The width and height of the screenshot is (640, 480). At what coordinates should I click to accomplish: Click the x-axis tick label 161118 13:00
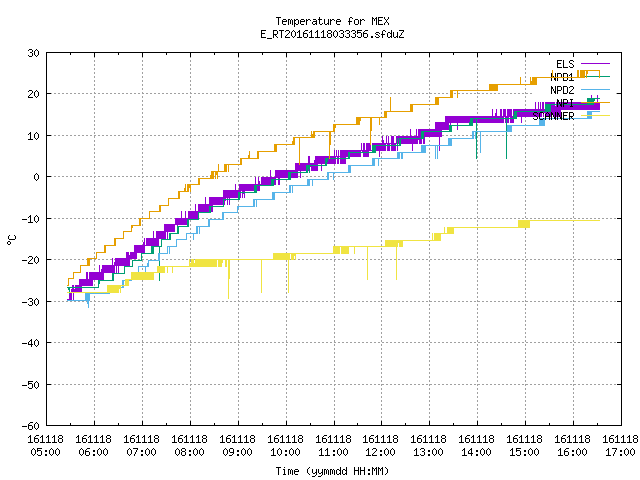click(x=428, y=446)
